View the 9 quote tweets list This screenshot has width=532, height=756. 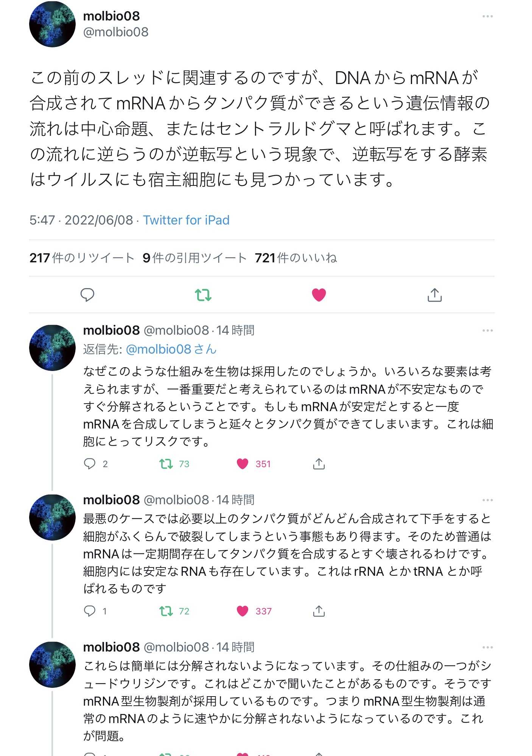coord(194,258)
